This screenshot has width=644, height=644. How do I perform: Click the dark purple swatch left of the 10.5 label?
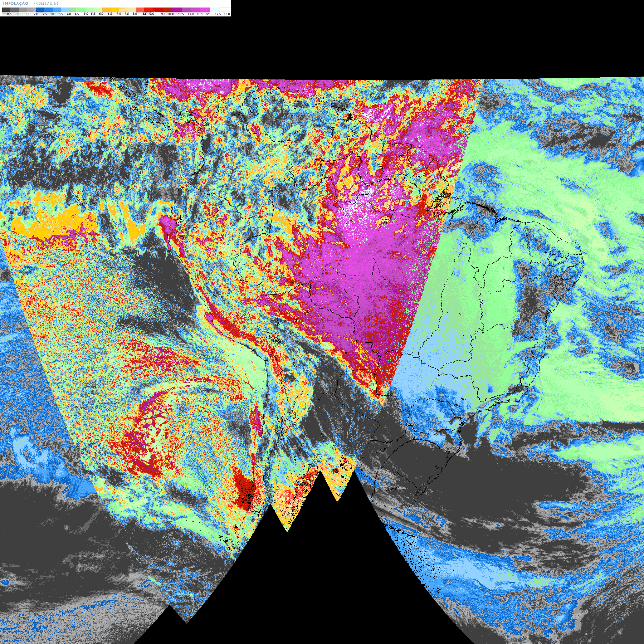tap(177, 10)
